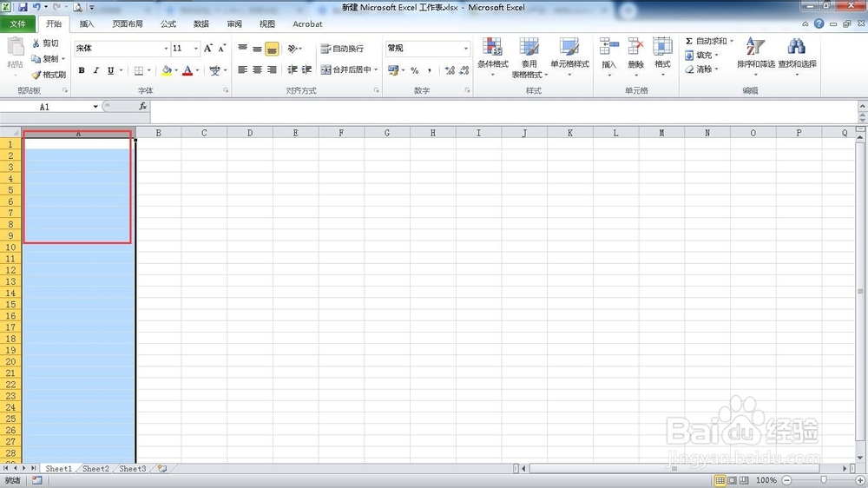Apply comma thousands separator style
This screenshot has width=868, height=488.
[x=429, y=70]
